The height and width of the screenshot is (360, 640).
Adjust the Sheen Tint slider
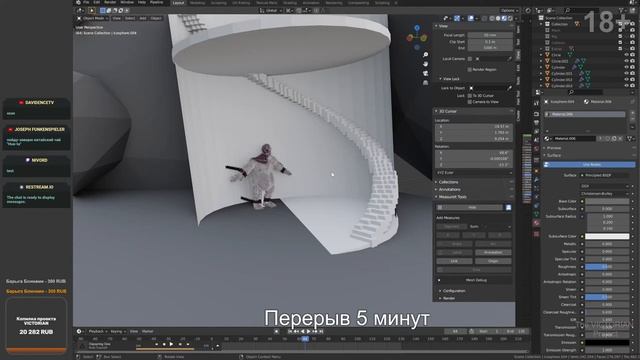point(607,297)
